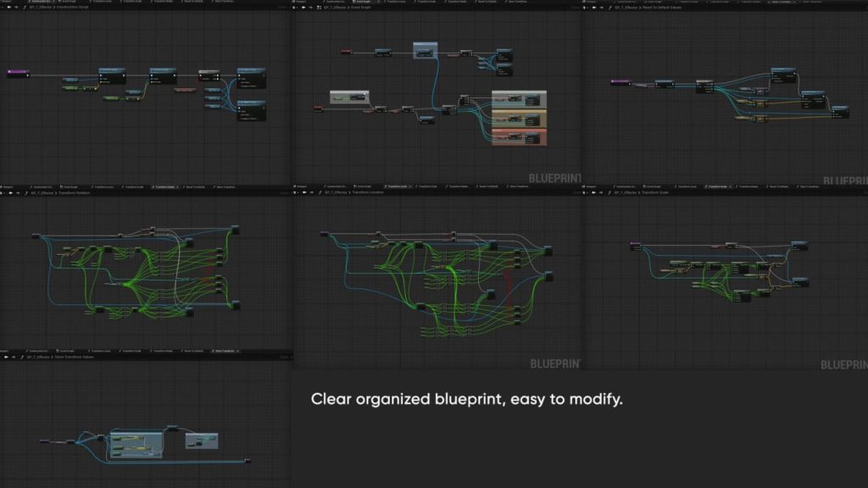Select the top red event node in Event Graph
Viewport: 868px width, 488px height.
pyautogui.click(x=346, y=52)
